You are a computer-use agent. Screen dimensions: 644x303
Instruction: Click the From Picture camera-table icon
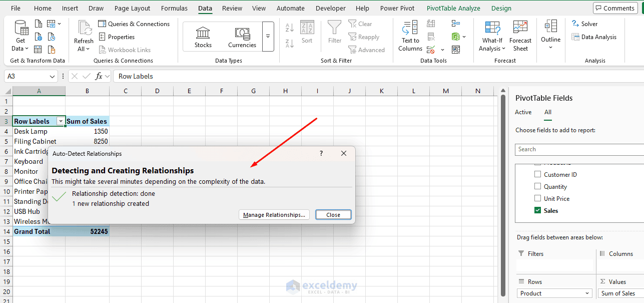click(x=51, y=24)
